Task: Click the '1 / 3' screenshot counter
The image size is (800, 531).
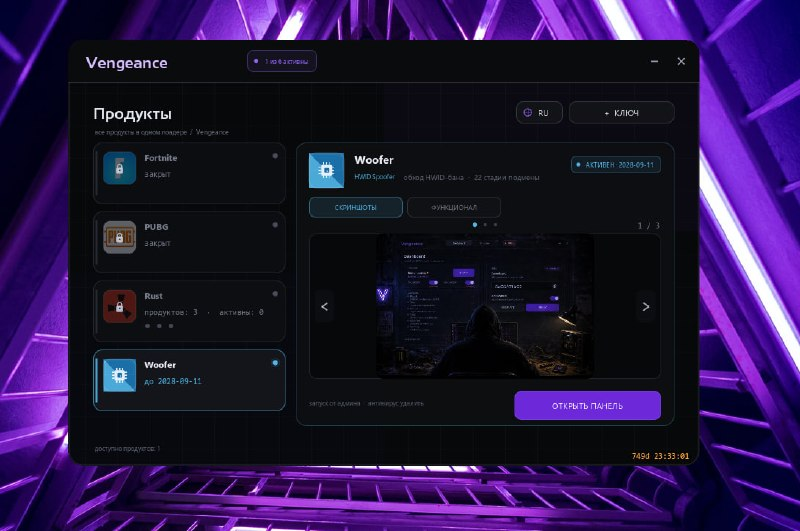Action: click(x=648, y=225)
